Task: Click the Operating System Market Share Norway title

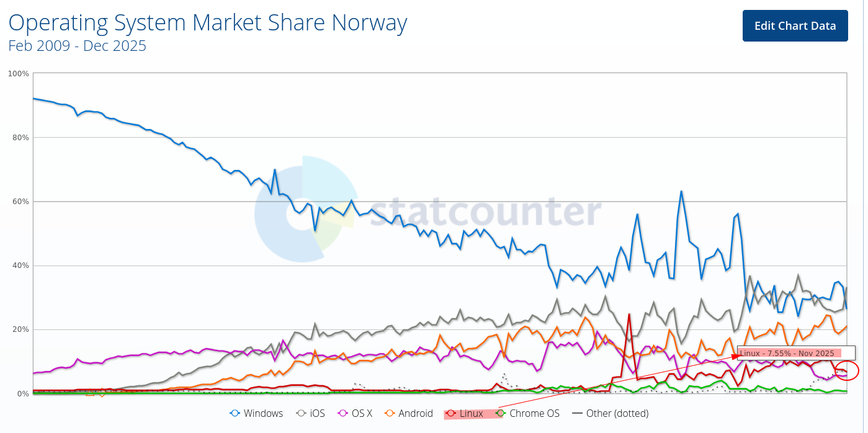Action: point(208,23)
